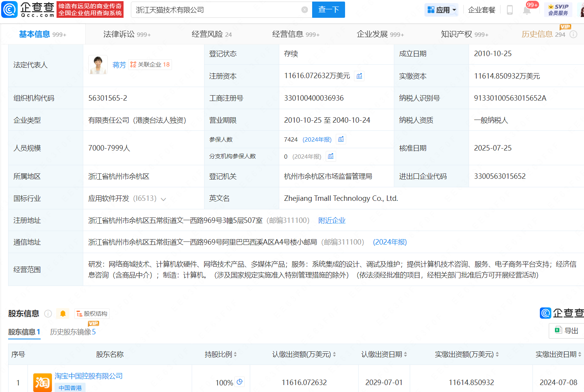Screen dimensions: 584x392
Task: Open the mobile phone app icon
Action: tap(510, 10)
